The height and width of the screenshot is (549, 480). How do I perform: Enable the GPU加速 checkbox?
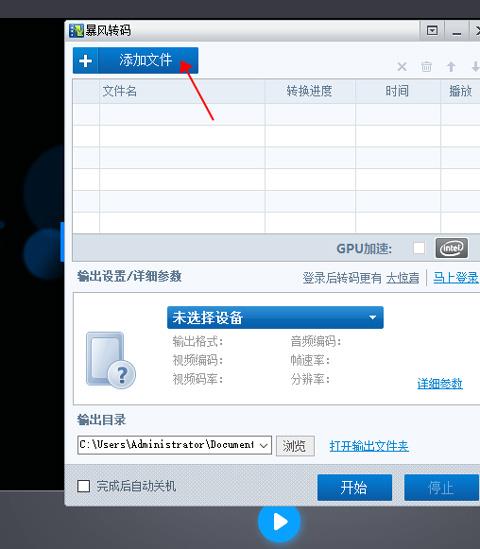(x=419, y=248)
